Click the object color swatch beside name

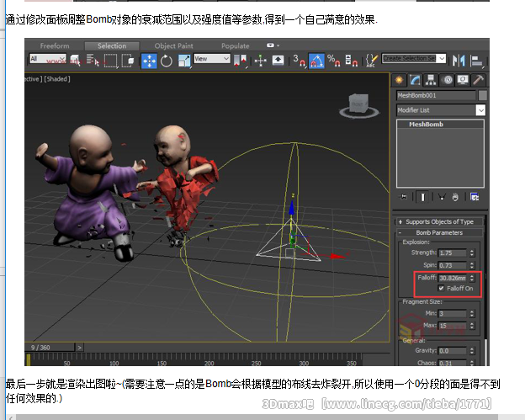(x=482, y=95)
